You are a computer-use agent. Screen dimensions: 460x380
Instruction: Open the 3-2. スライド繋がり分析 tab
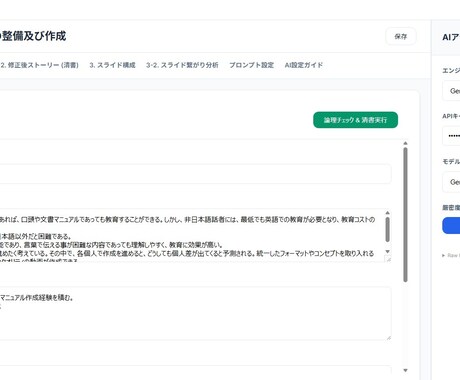click(182, 65)
